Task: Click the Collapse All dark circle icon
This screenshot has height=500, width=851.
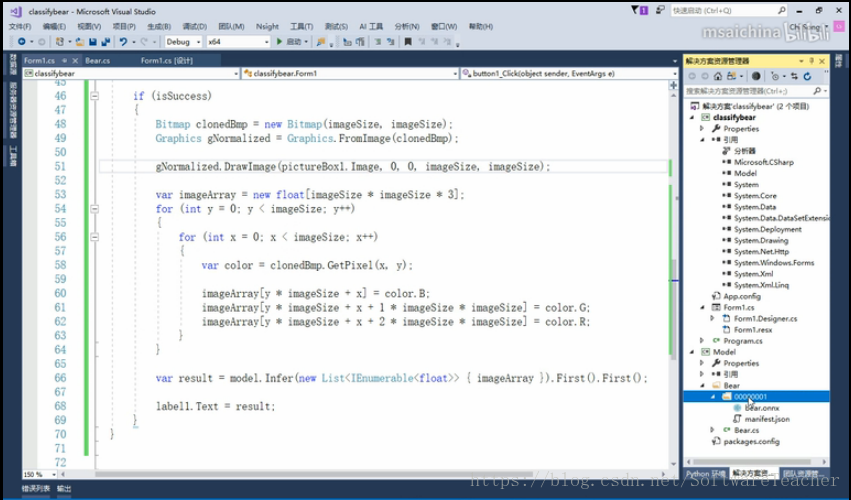Action: [755, 77]
